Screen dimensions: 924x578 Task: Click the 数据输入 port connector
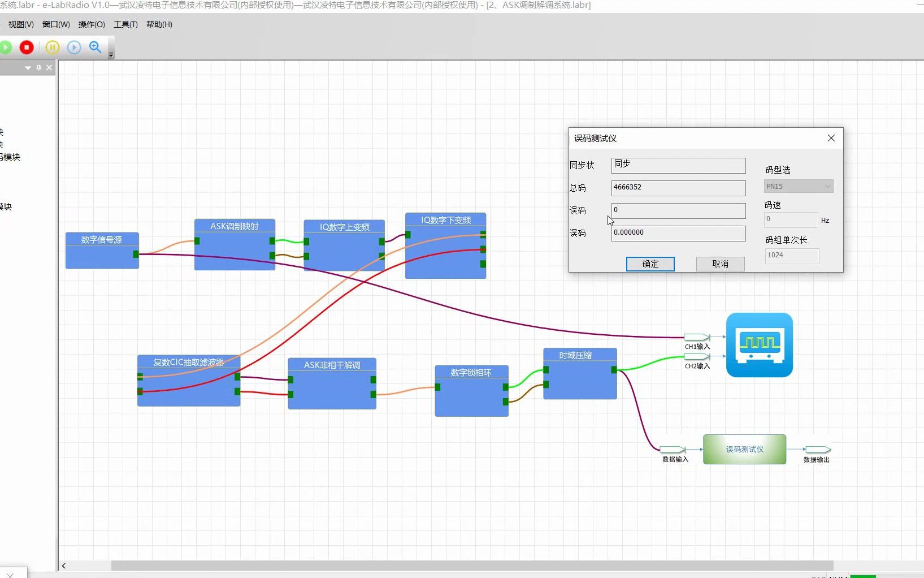[673, 450]
